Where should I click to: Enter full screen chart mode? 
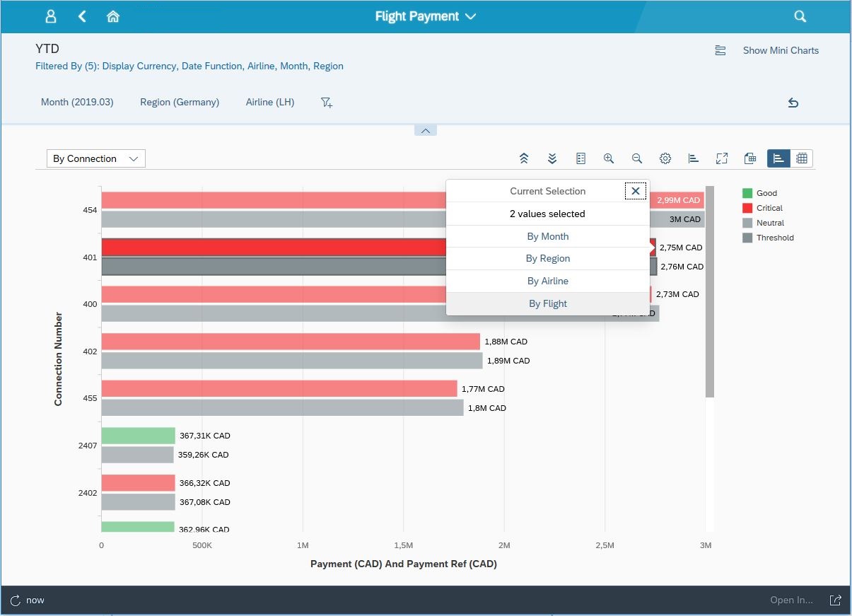click(722, 158)
